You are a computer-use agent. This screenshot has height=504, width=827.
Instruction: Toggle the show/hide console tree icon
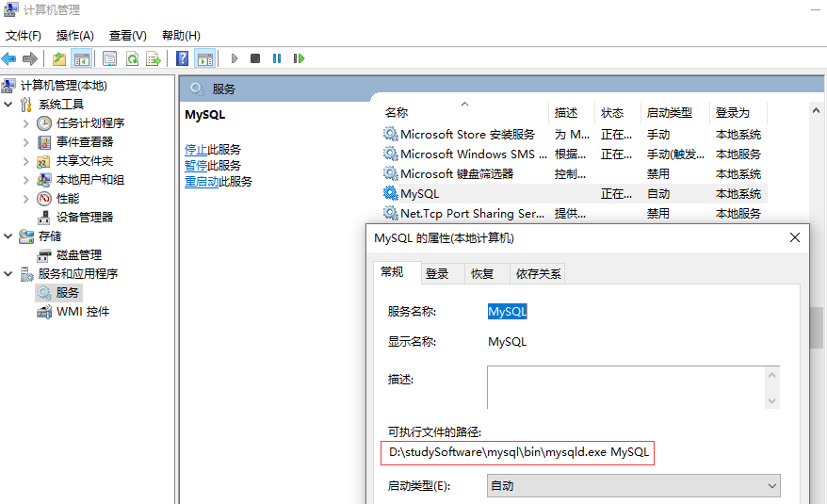point(81,58)
